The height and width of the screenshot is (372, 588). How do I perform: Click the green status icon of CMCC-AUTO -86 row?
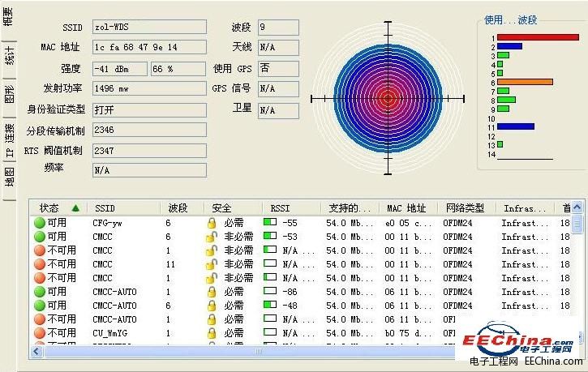40,292
